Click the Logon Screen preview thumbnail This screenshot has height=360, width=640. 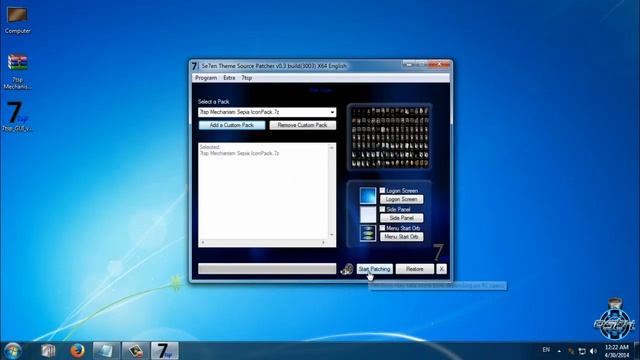[x=368, y=196]
